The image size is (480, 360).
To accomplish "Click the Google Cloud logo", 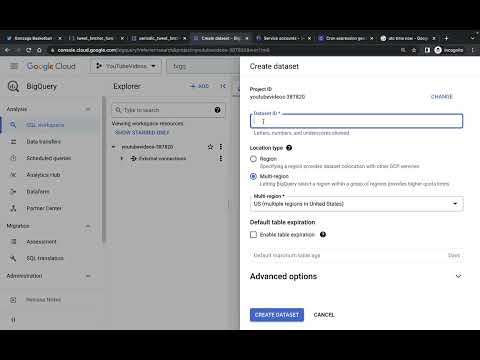I will pos(51,66).
